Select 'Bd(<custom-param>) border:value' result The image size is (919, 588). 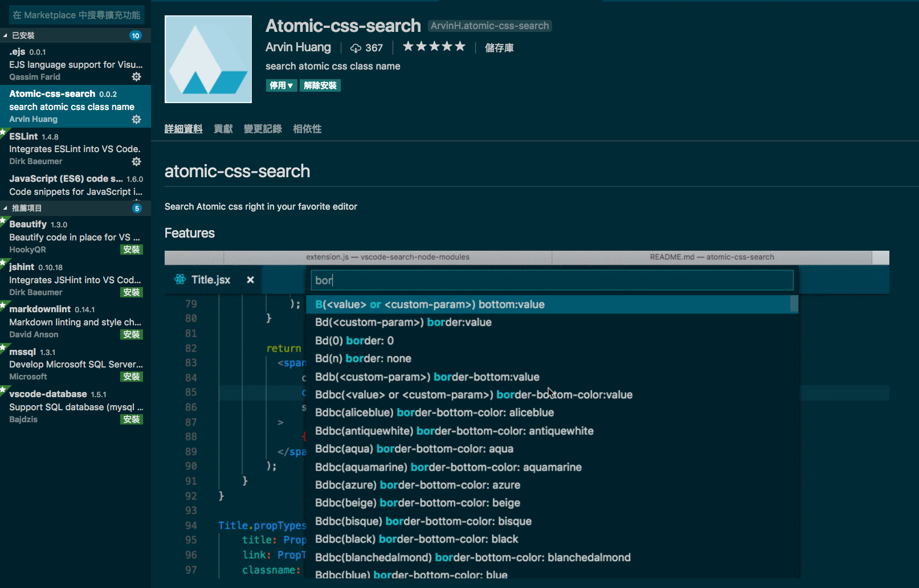click(x=552, y=322)
